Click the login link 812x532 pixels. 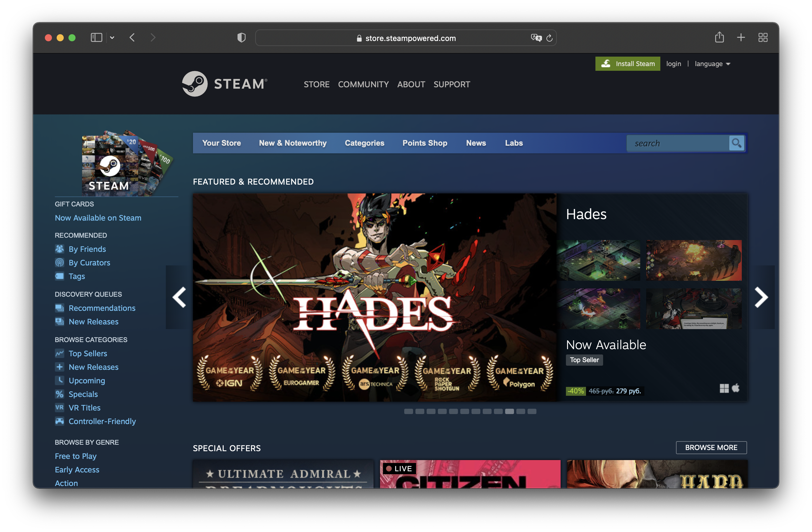[x=674, y=63]
